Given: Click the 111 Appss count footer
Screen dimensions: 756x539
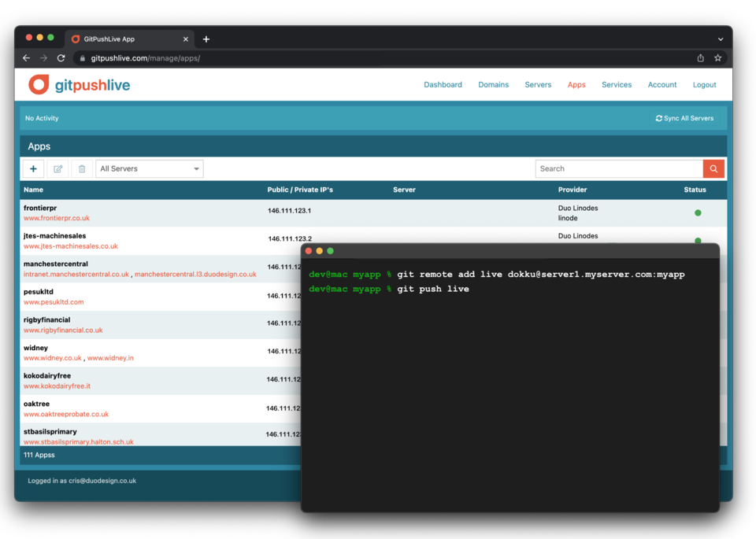Looking at the screenshot, I should tap(39, 455).
